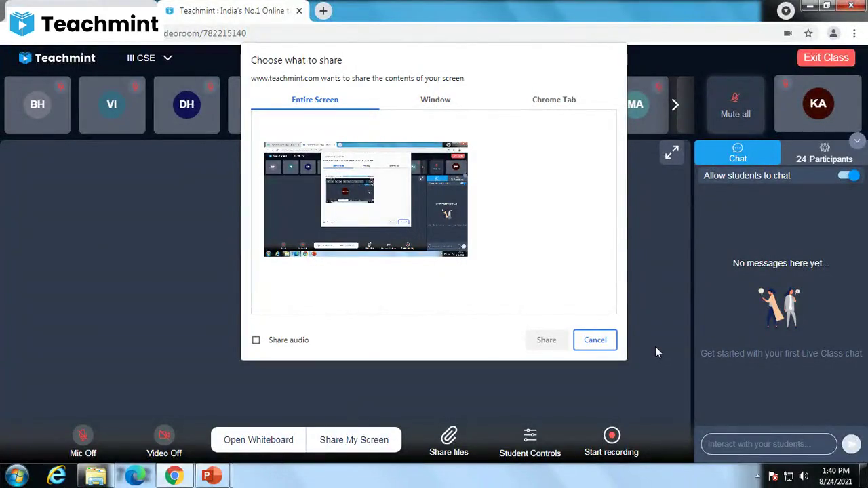Image resolution: width=868 pixels, height=488 pixels.
Task: Open PowerPoint from taskbar
Action: coord(212,476)
